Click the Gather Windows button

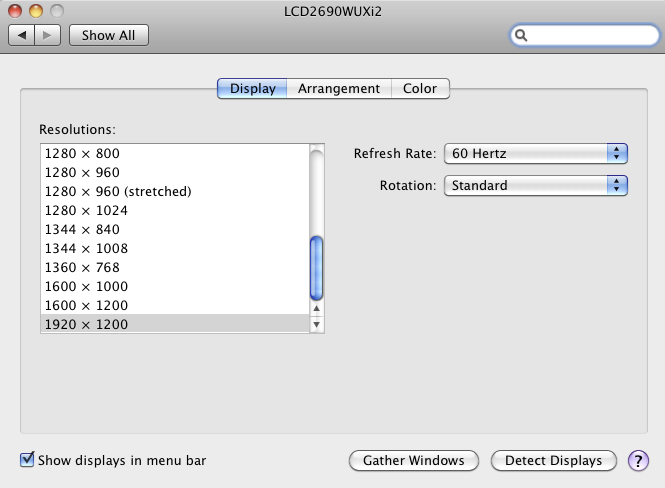(414, 460)
